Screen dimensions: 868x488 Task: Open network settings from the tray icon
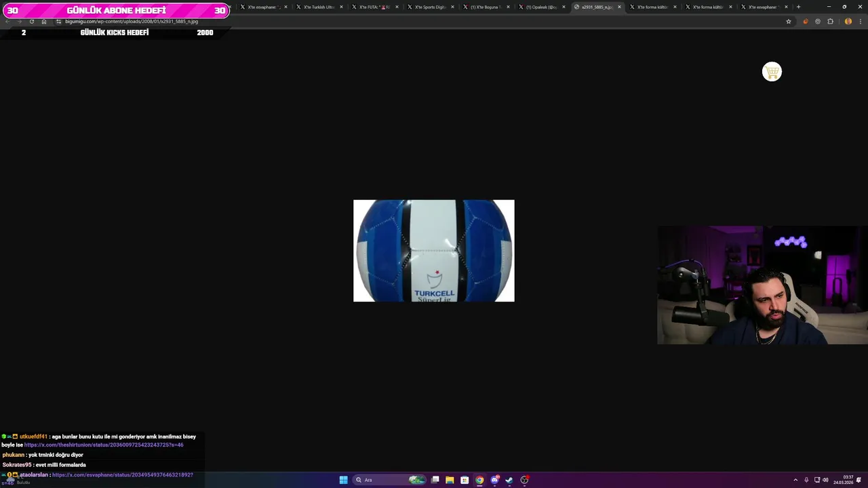817,480
